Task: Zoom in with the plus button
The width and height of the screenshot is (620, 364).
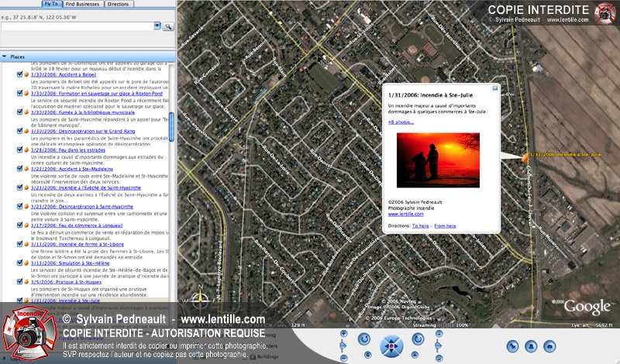Action: [x=343, y=334]
